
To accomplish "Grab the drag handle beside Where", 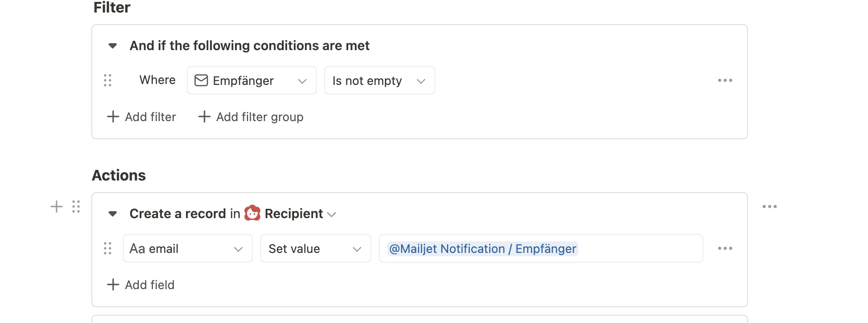I will 108,80.
